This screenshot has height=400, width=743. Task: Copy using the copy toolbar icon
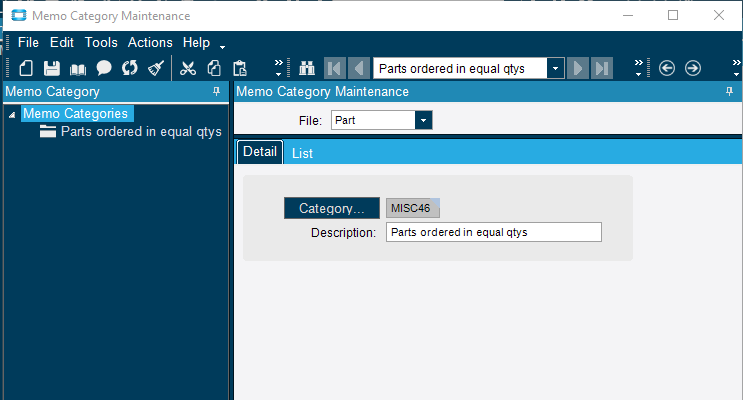pyautogui.click(x=214, y=68)
